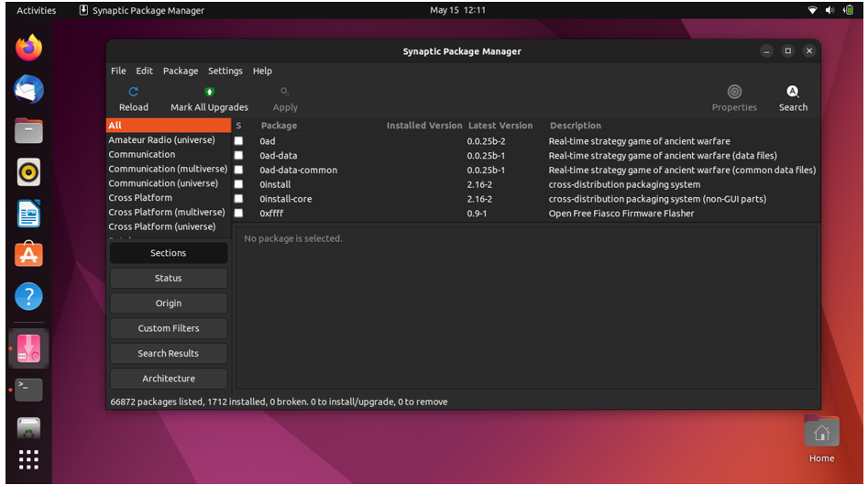Click the Reload toolbar icon
This screenshot has height=485, width=868.
coord(134,92)
